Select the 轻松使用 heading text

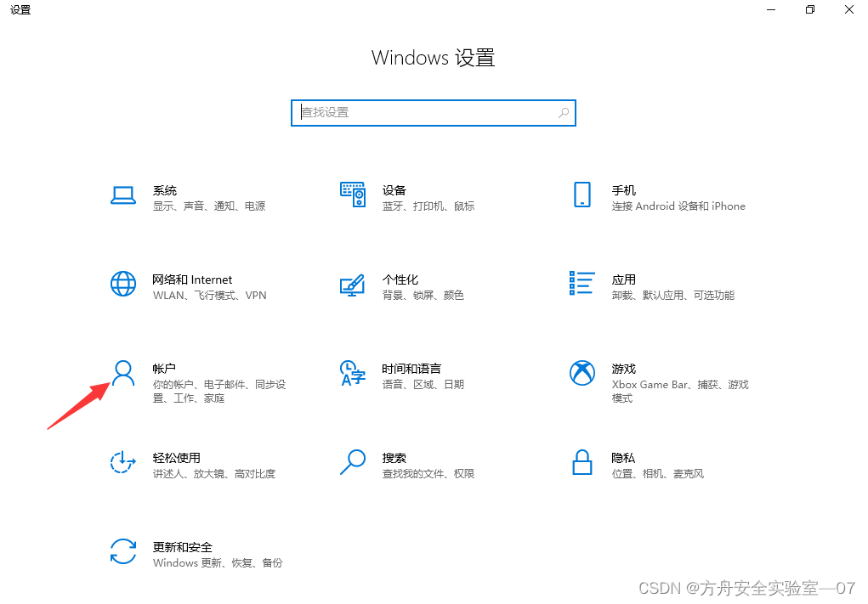(177, 458)
